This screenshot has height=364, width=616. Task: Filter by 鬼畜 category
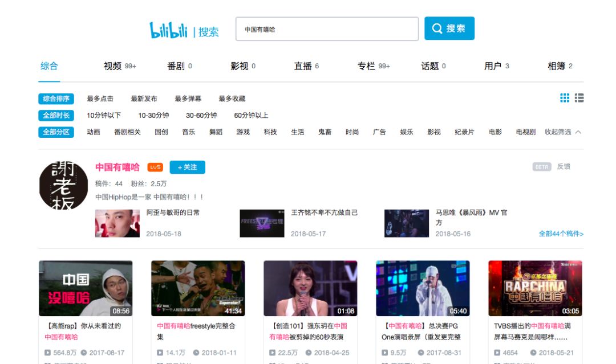325,132
